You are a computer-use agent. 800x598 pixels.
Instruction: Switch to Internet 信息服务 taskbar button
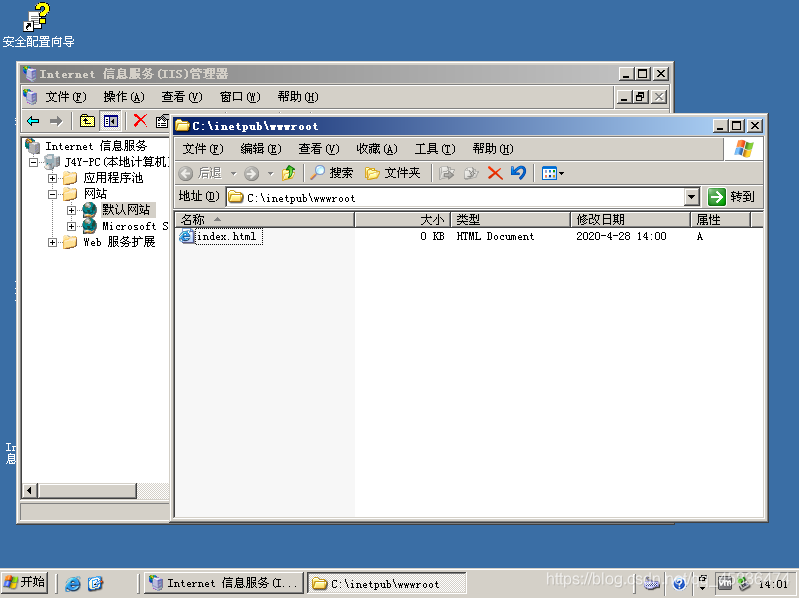pyautogui.click(x=223, y=583)
